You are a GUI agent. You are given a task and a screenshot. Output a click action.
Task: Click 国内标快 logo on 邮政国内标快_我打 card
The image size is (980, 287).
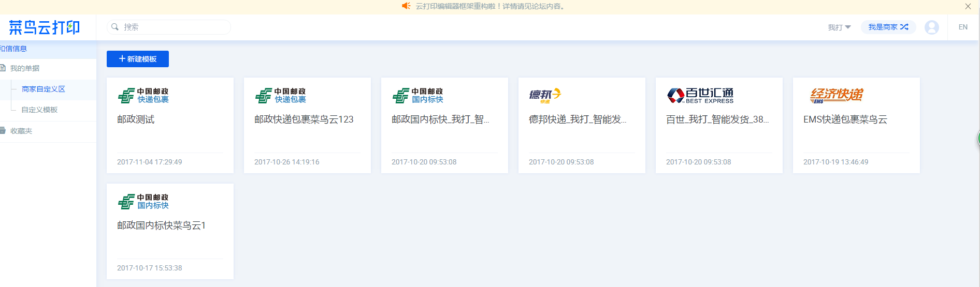(418, 96)
